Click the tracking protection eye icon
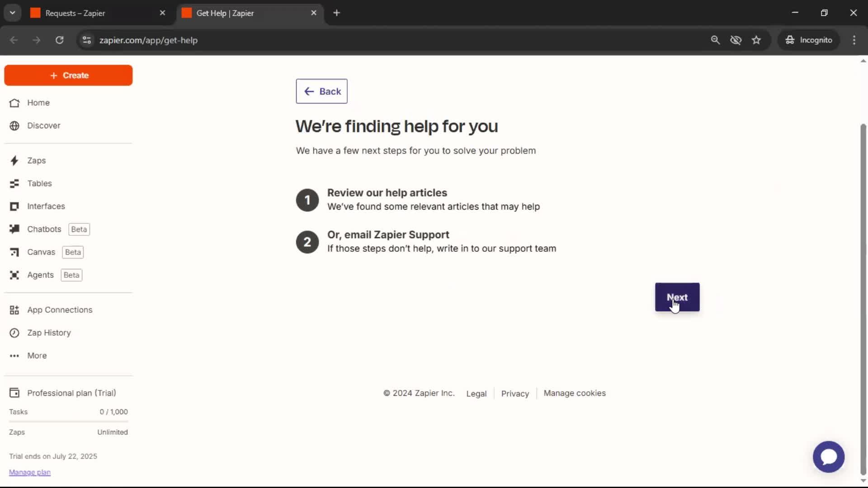Image resolution: width=868 pixels, height=488 pixels. tap(736, 40)
